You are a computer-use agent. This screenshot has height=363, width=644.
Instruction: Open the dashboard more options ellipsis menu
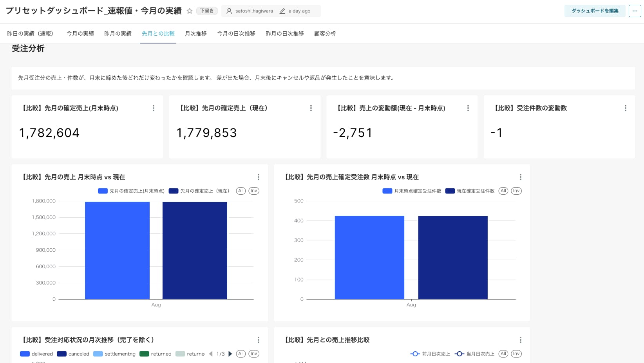click(x=635, y=11)
